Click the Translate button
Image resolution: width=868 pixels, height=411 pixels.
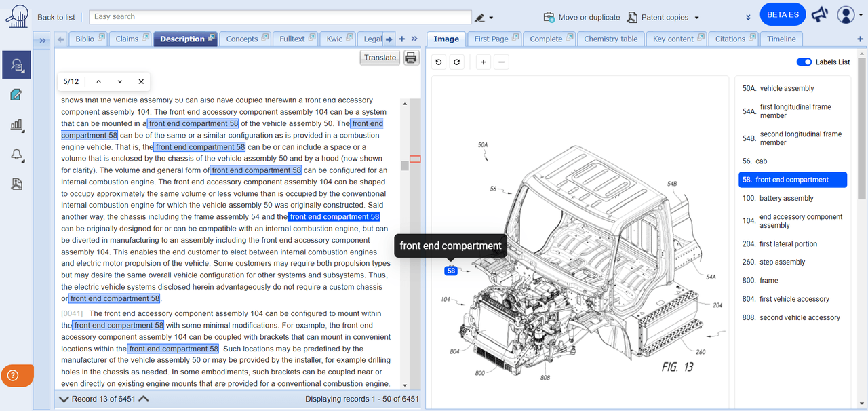[x=380, y=58]
